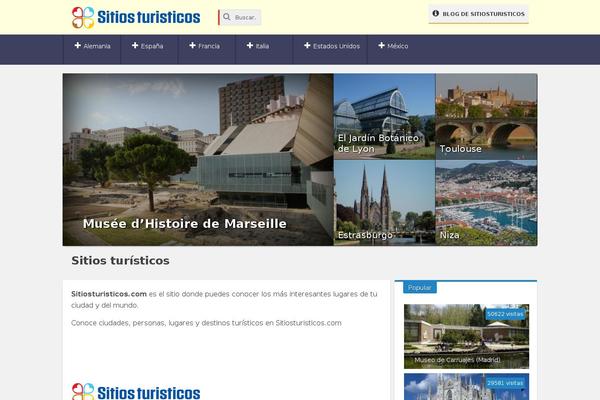Click the search magnifier icon
Viewport: 600px width, 400px height.
(x=227, y=17)
